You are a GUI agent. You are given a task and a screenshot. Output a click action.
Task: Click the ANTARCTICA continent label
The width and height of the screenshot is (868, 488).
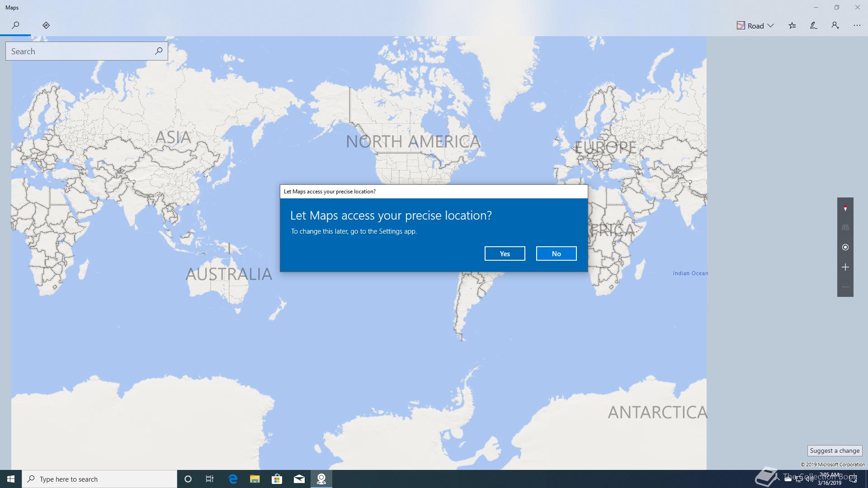(657, 412)
